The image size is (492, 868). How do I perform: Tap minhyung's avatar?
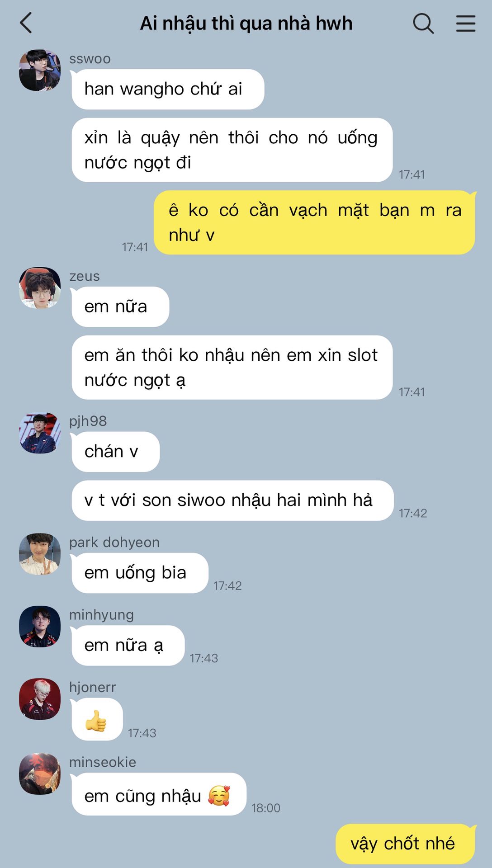click(x=40, y=626)
